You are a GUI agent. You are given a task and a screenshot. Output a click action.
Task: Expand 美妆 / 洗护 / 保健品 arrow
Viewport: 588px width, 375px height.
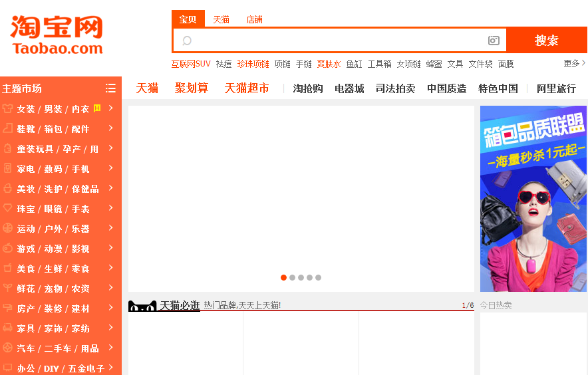(x=110, y=188)
